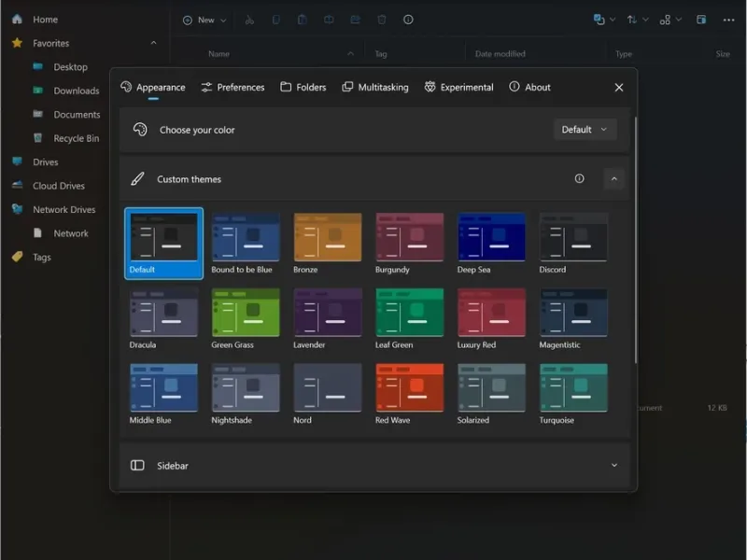Apply the Dracula theme
The width and height of the screenshot is (747, 560).
tap(163, 314)
